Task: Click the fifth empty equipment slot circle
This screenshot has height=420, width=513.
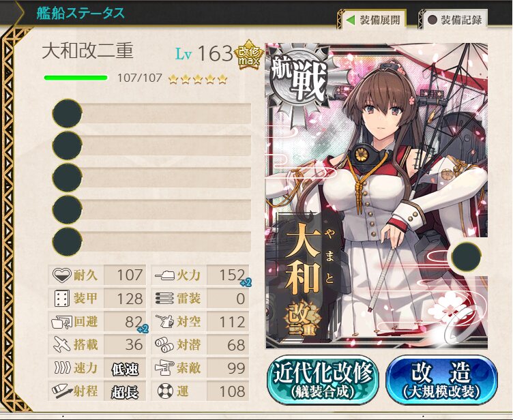Action: tap(67, 241)
